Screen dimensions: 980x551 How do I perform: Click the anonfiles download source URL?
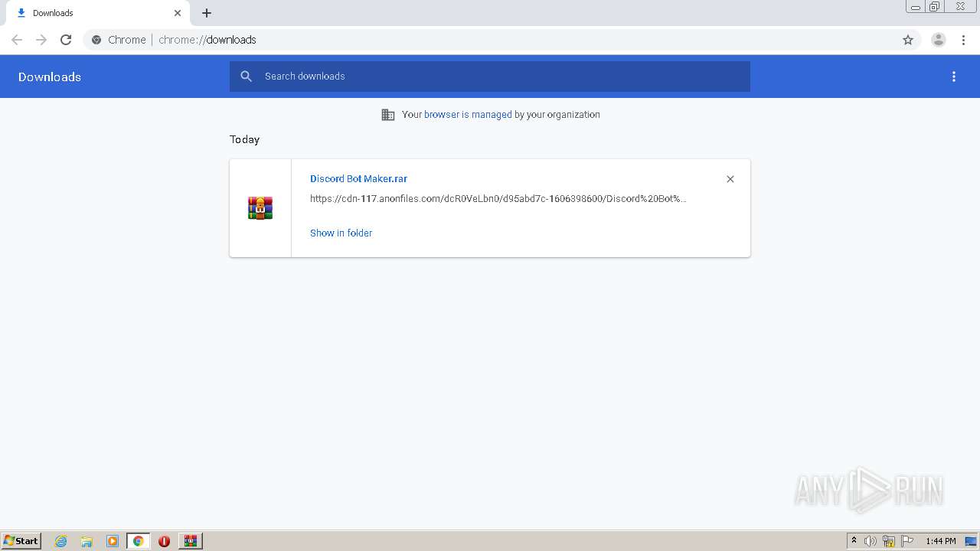tap(498, 199)
